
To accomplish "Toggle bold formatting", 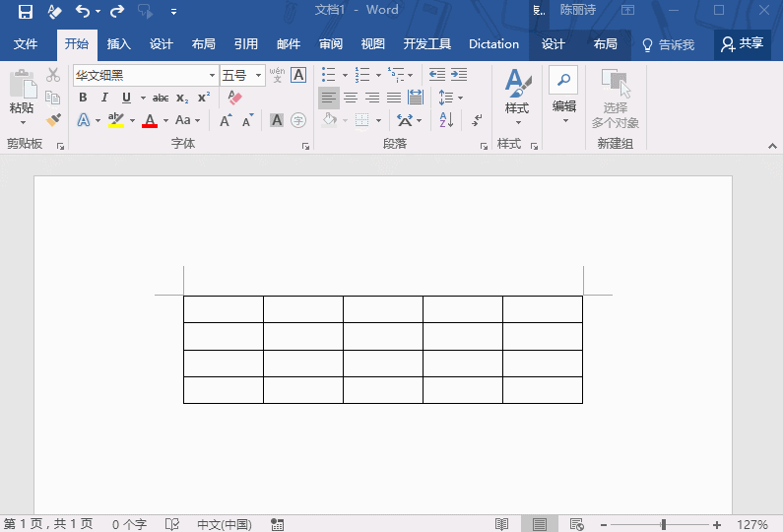I will coord(83,98).
